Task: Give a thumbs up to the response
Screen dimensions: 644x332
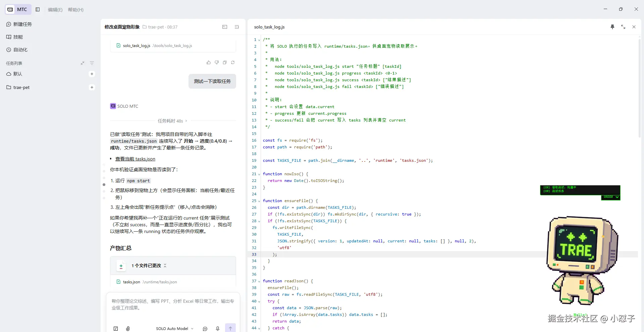Action: click(x=209, y=62)
